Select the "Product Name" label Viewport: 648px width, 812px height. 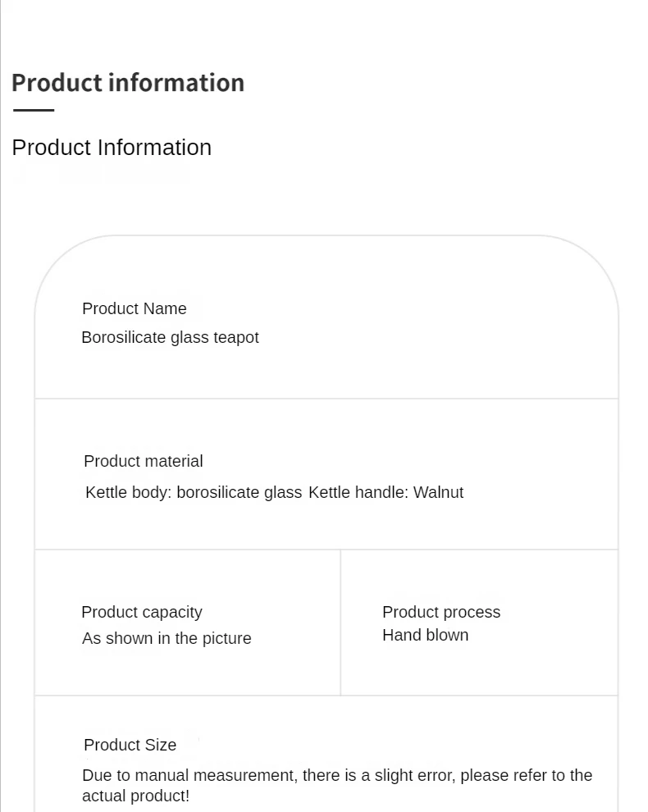(135, 309)
